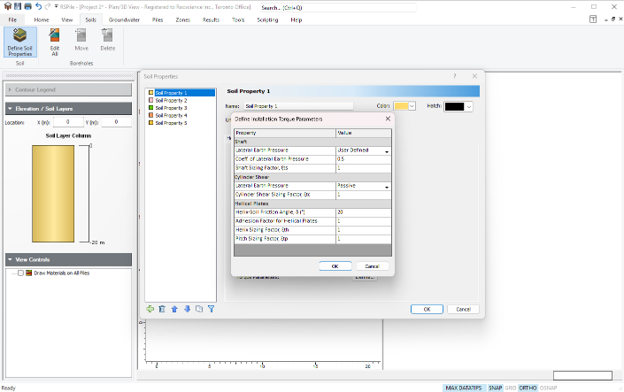The image size is (624, 392).
Task: Move soil property down with blue arrow
Action: coord(187,309)
